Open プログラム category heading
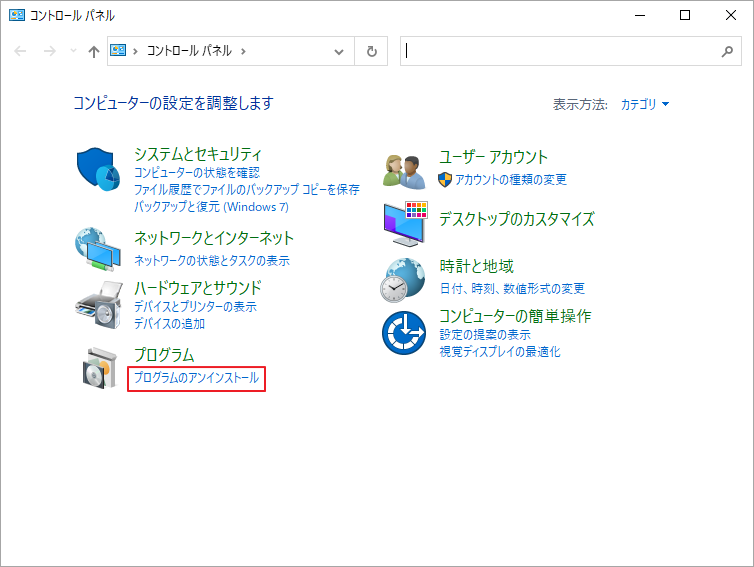This screenshot has height=567, width=754. point(164,355)
